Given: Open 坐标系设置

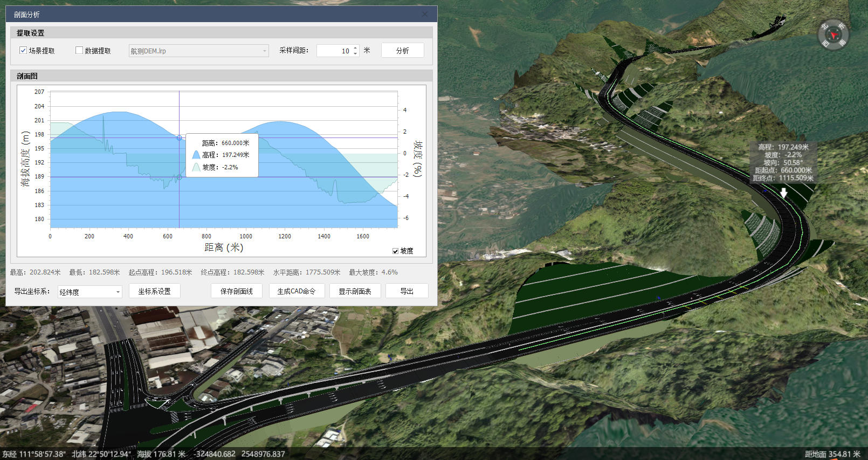Looking at the screenshot, I should tap(154, 291).
